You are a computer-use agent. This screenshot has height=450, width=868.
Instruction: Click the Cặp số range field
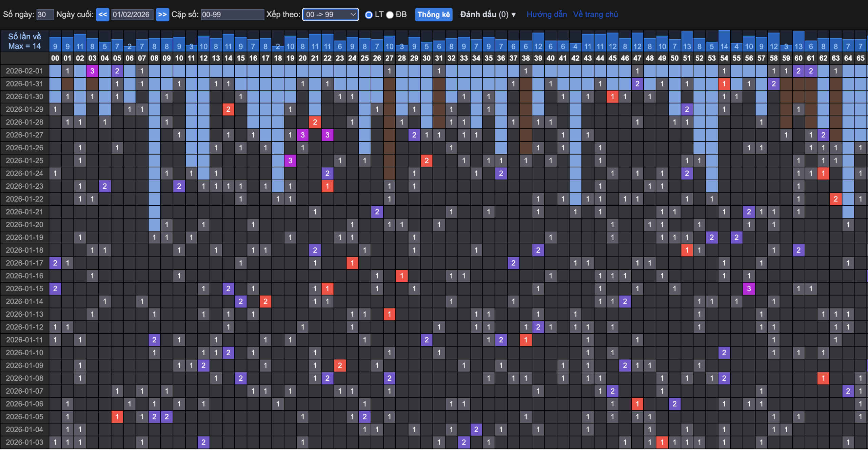[232, 15]
